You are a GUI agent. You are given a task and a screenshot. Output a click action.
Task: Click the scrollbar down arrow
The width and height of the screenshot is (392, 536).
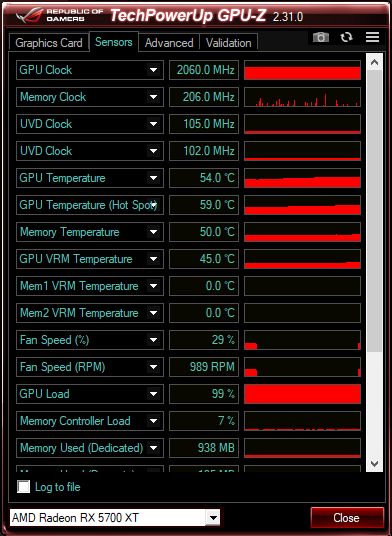pos(374,464)
